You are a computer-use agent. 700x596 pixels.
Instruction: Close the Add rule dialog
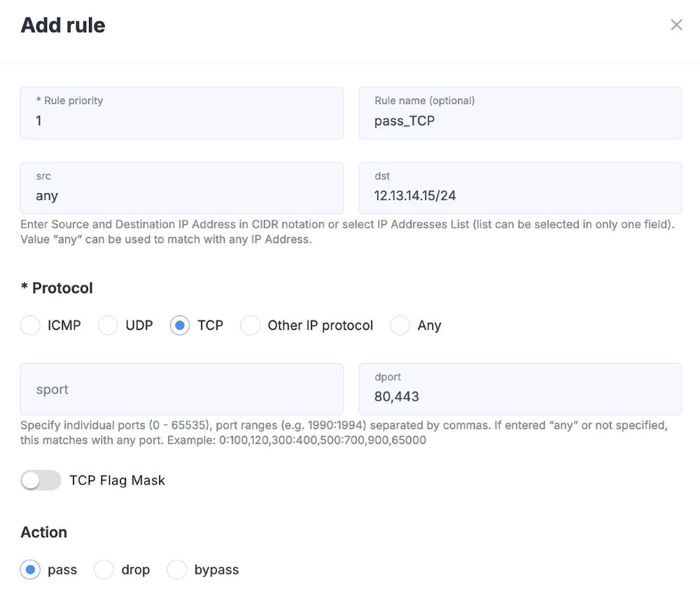click(676, 24)
